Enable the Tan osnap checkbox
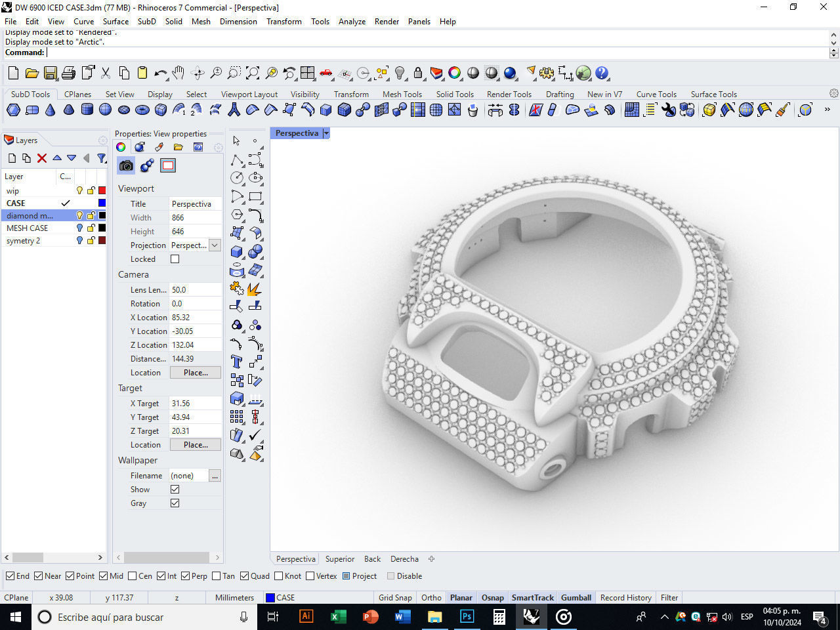The width and height of the screenshot is (840, 630). coord(217,576)
